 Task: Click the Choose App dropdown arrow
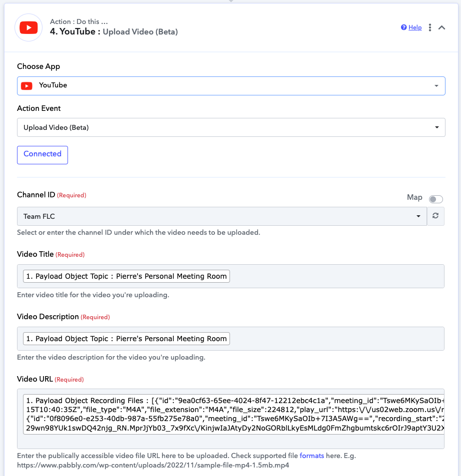point(436,86)
